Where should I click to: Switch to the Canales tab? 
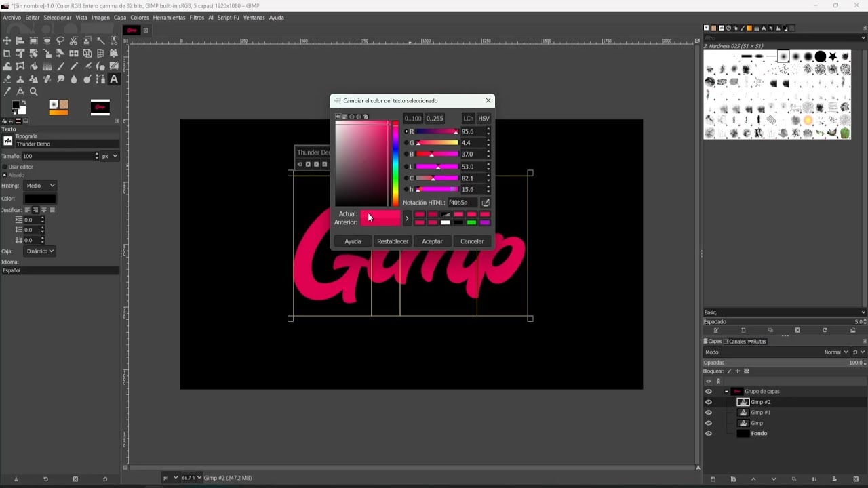pos(735,342)
